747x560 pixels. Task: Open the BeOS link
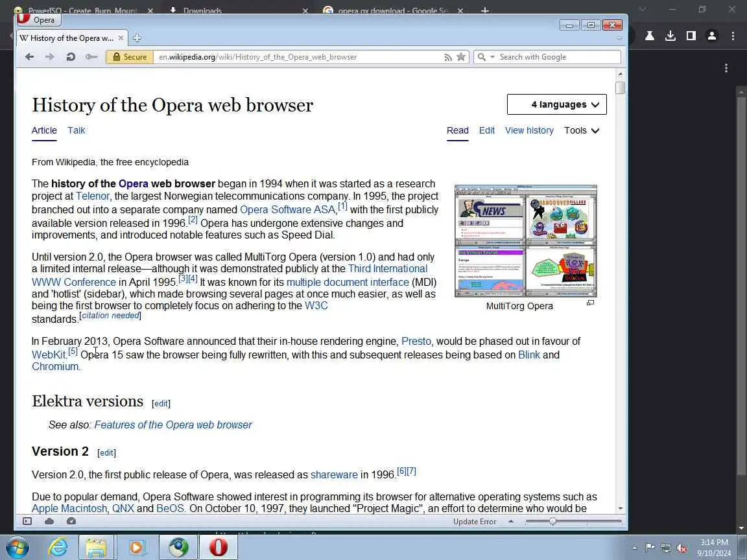pos(171,508)
